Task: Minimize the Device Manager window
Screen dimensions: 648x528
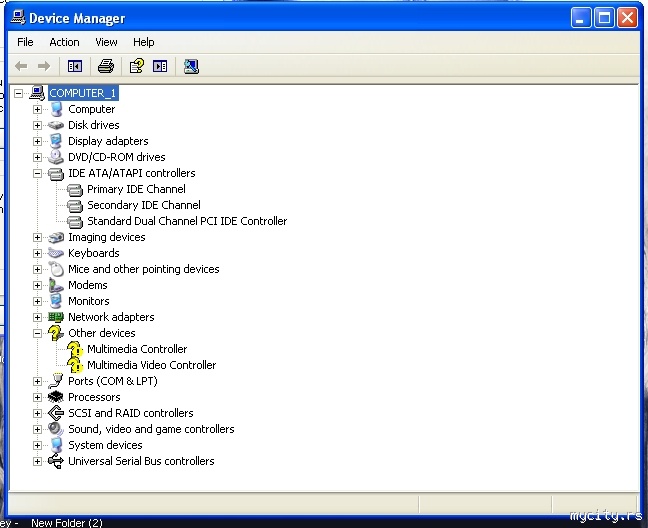Action: [x=581, y=18]
